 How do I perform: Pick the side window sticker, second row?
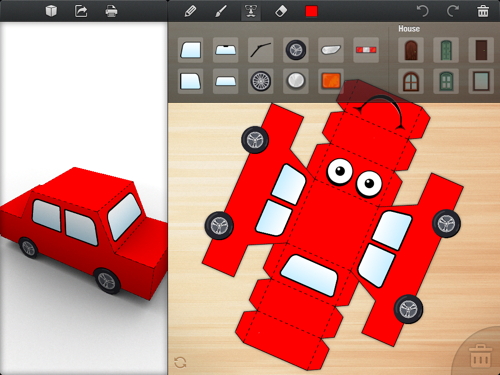(x=191, y=81)
